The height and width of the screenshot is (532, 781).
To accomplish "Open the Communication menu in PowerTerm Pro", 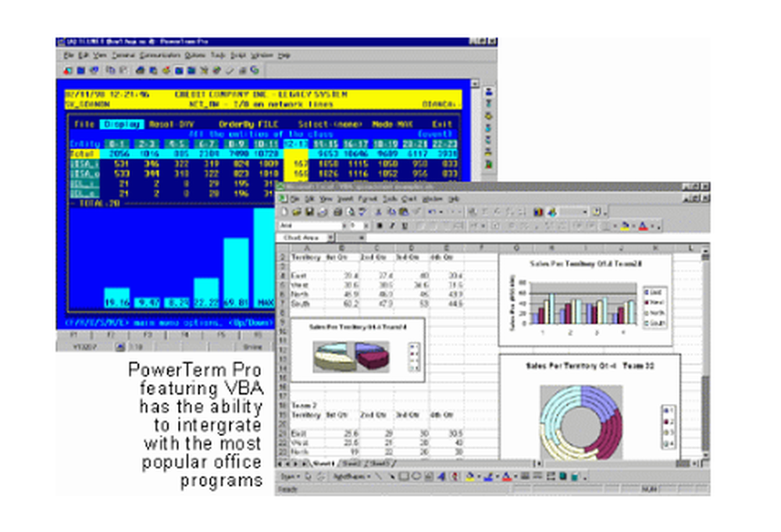I will (159, 55).
